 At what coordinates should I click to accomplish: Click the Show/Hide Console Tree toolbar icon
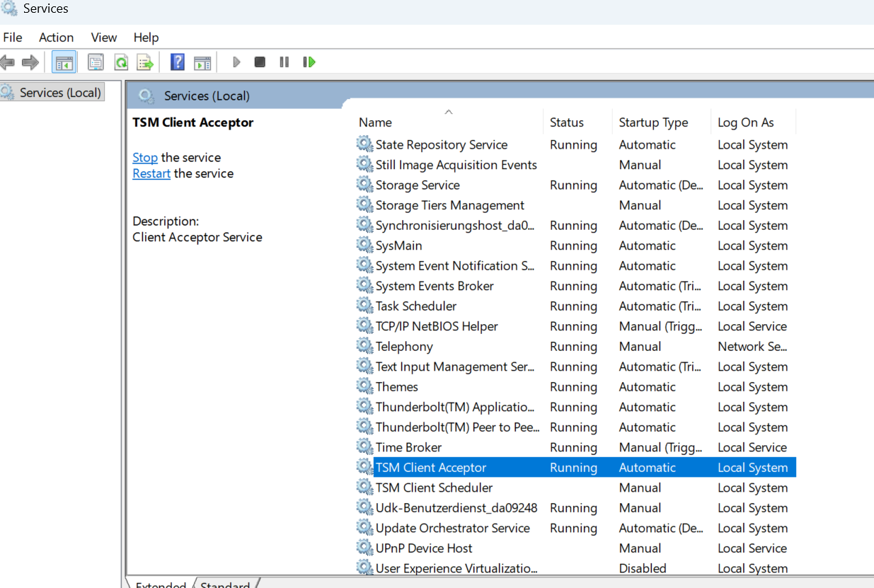pos(64,62)
